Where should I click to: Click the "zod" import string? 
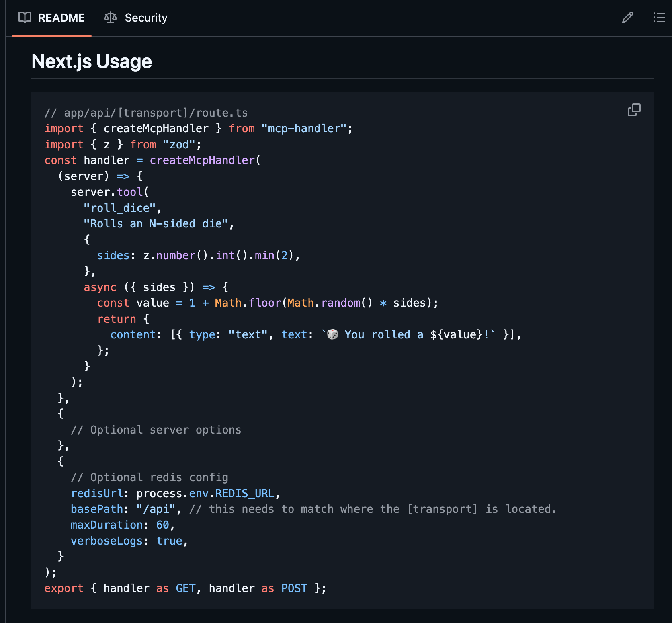[179, 145]
